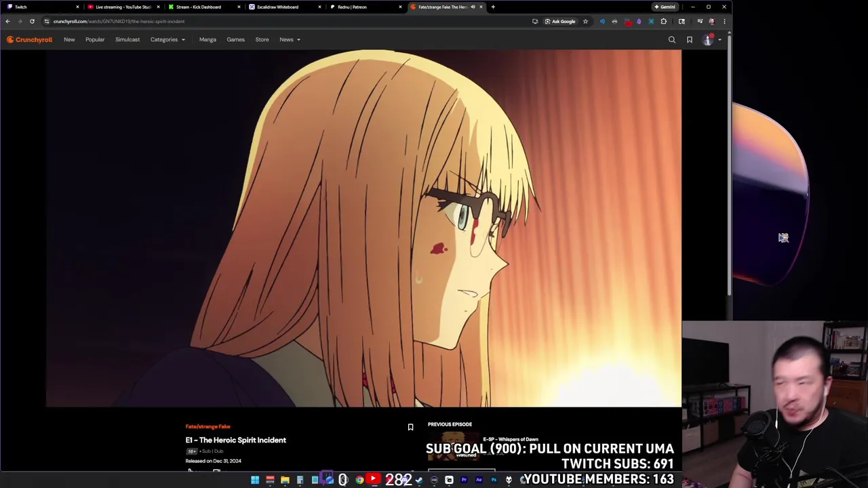868x488 pixels.
Task: Click the E1 - The Heroic Spirit Incident title
Action: [235, 440]
